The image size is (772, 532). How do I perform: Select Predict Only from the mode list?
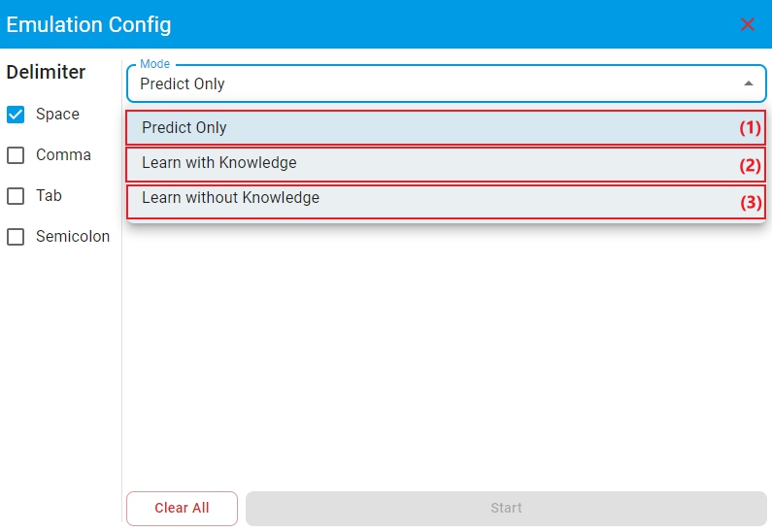click(185, 128)
